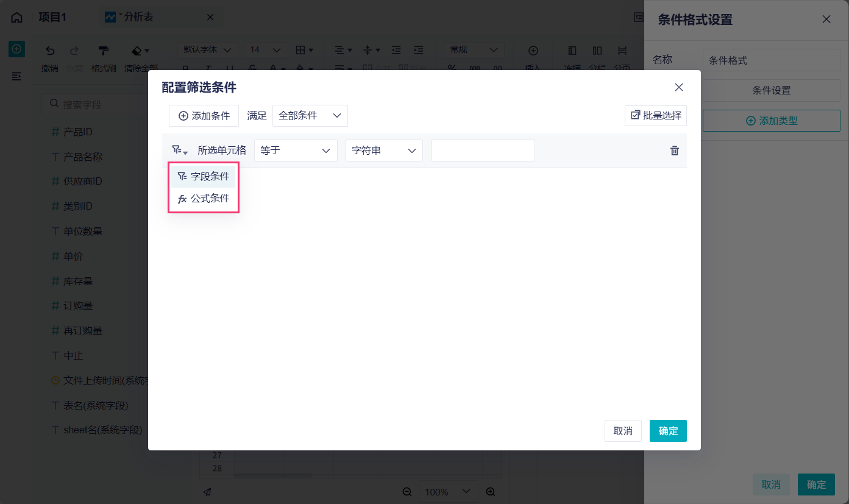Open the horizontal alignment dropdown
This screenshot has height=504, width=849.
click(x=344, y=50)
